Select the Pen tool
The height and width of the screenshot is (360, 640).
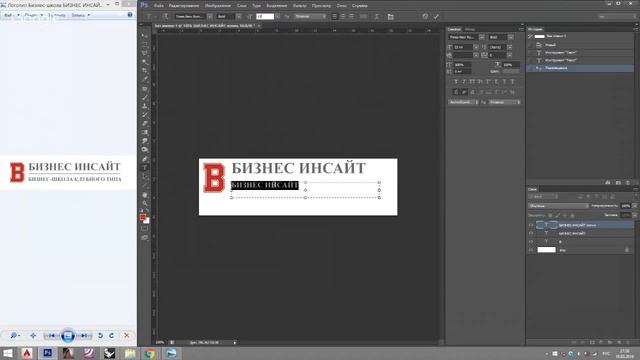tap(144, 159)
